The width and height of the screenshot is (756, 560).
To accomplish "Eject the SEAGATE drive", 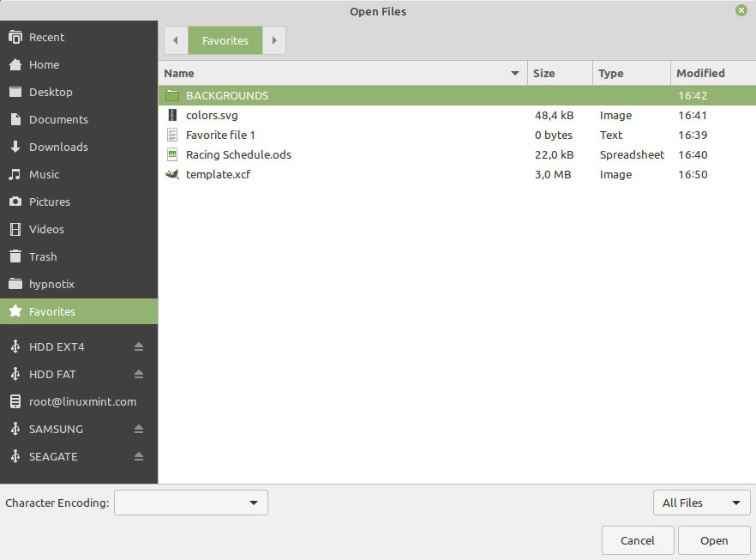I will click(139, 457).
